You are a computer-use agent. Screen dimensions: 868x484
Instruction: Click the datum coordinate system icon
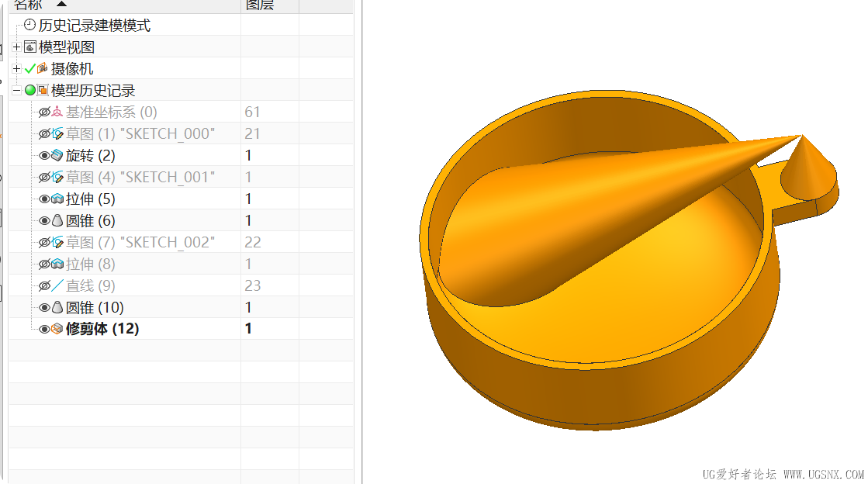click(x=57, y=112)
